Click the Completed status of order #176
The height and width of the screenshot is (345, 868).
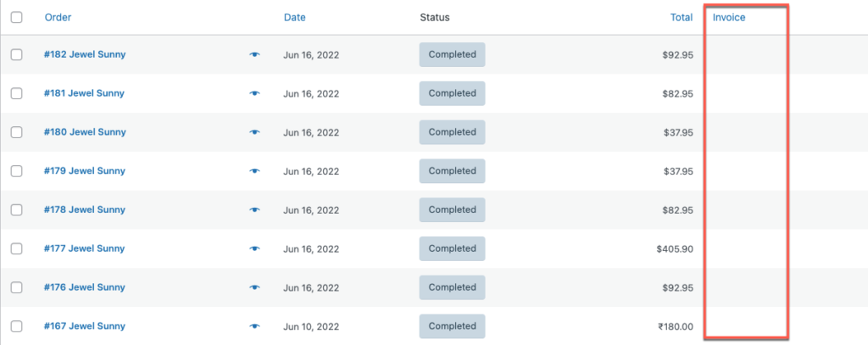pyautogui.click(x=452, y=287)
